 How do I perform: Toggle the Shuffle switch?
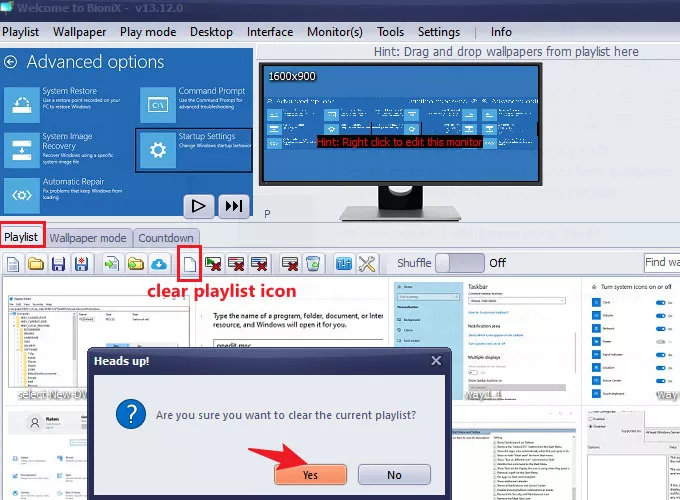point(460,263)
